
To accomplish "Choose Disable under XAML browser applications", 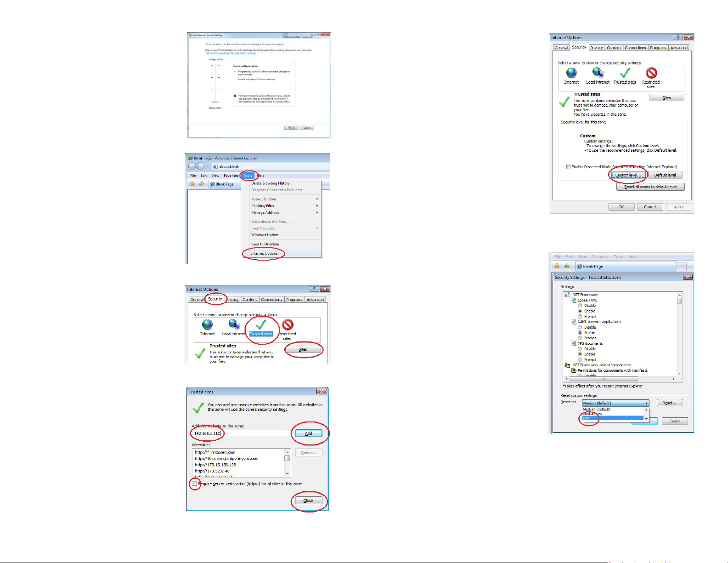I will tap(580, 327).
